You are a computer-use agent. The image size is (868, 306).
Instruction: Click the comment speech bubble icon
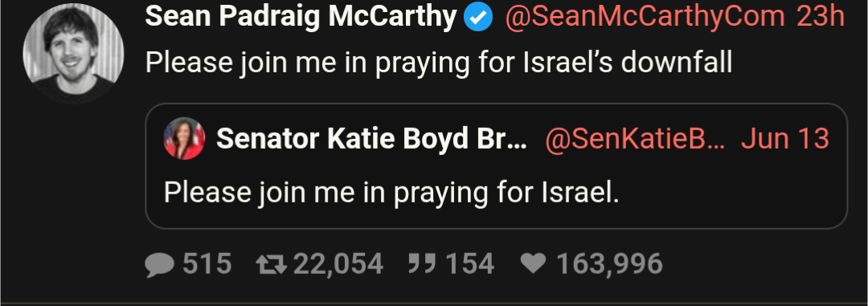click(160, 264)
